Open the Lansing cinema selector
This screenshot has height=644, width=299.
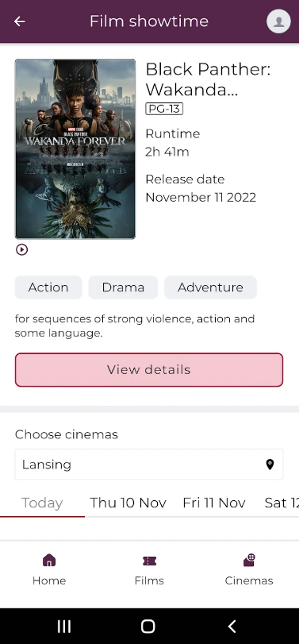149,465
